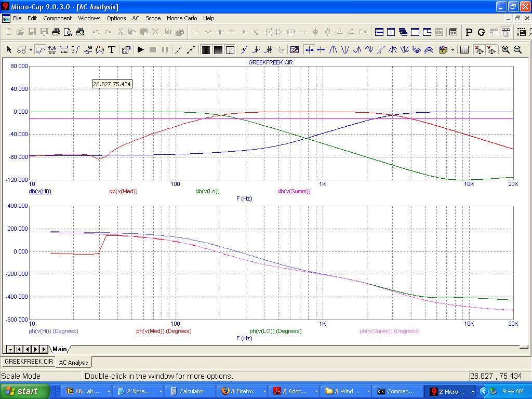This screenshot has width=532, height=399.
Task: Toggle vertical grid lines display
Action: click(x=206, y=50)
